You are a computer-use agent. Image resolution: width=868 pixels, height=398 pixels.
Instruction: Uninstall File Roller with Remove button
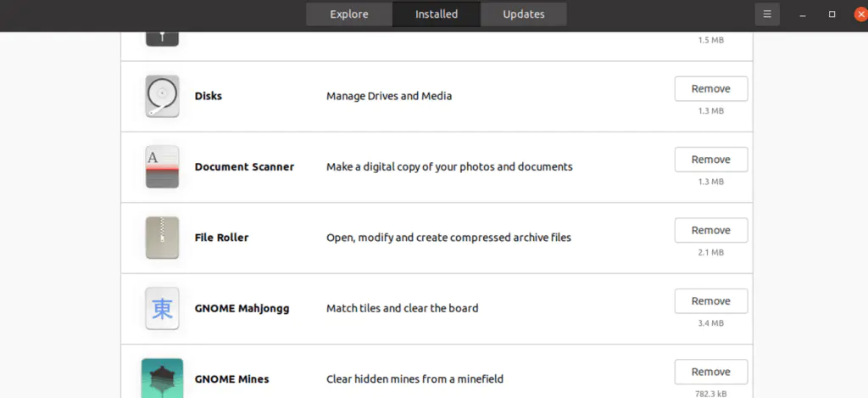(710, 230)
